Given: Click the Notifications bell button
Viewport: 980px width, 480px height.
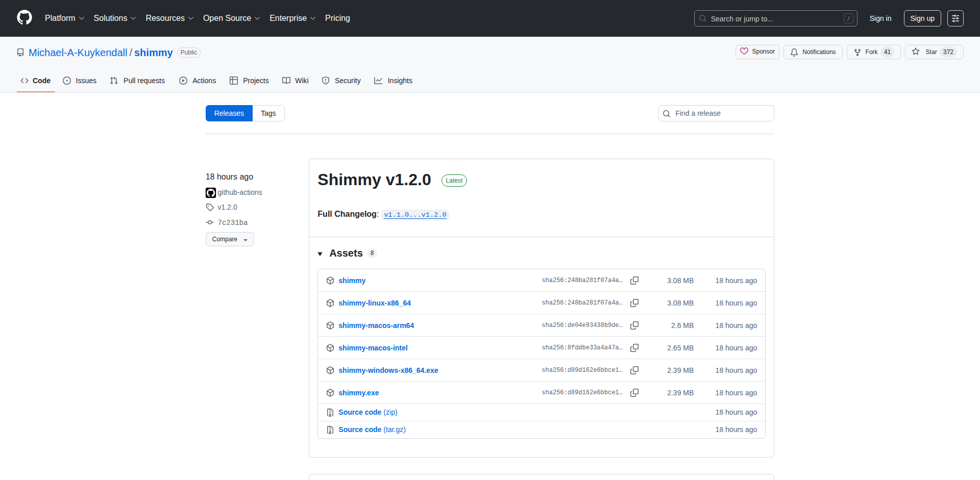Looking at the screenshot, I should (813, 52).
